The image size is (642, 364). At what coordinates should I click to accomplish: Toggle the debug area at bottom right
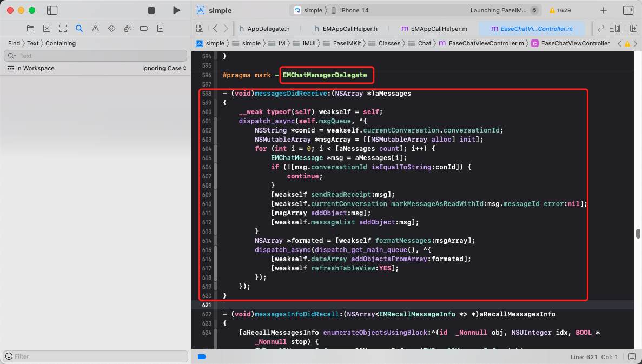[632, 357]
